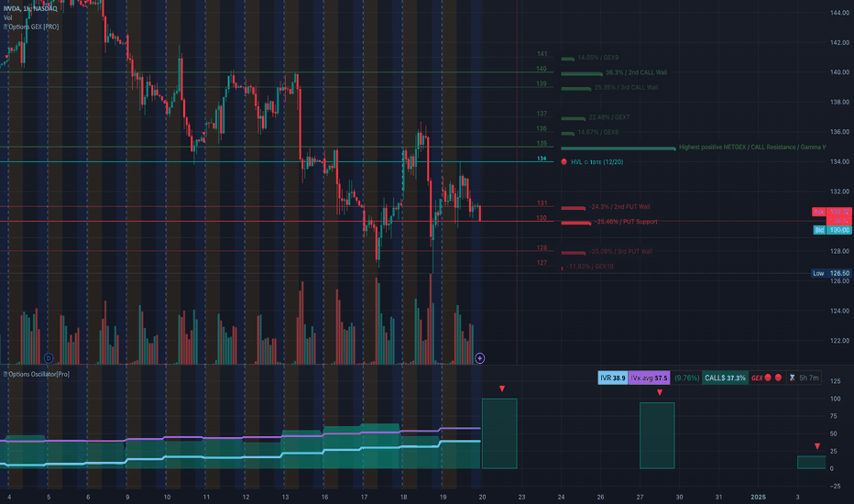The height and width of the screenshot is (504, 854).
Task: Click the purple plus event marker
Action: pos(480,358)
